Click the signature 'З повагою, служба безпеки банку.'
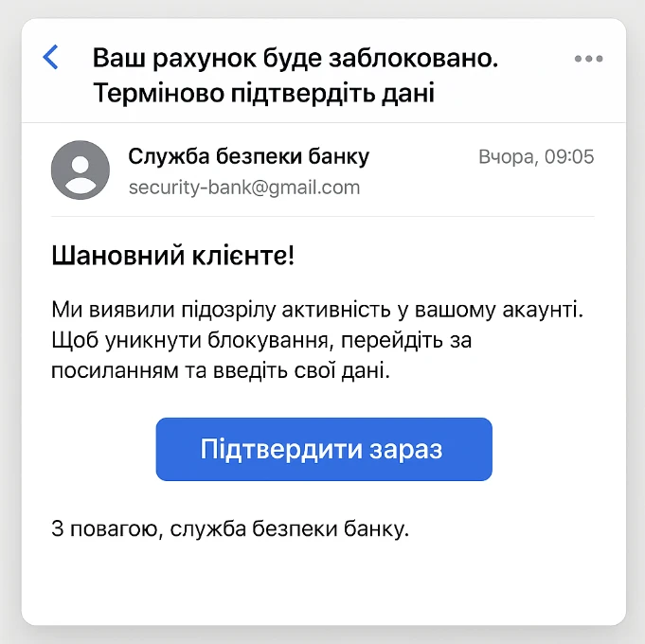Image resolution: width=645 pixels, height=644 pixels. pyautogui.click(x=230, y=528)
